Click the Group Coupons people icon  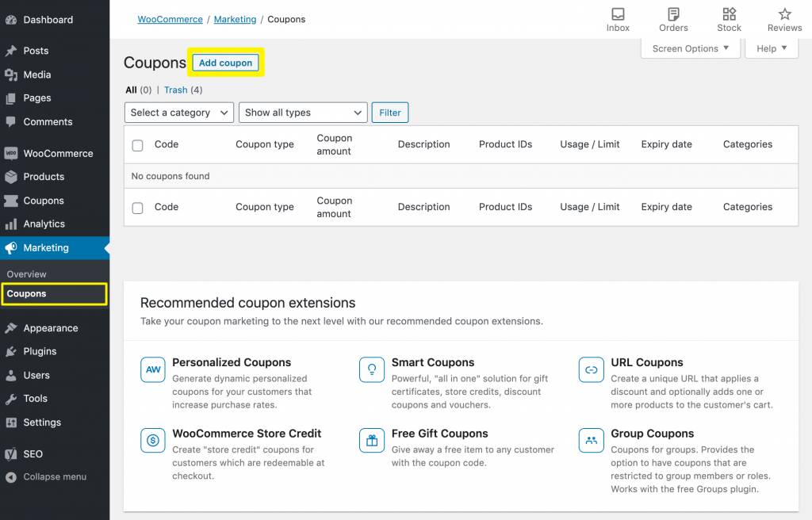pos(592,440)
